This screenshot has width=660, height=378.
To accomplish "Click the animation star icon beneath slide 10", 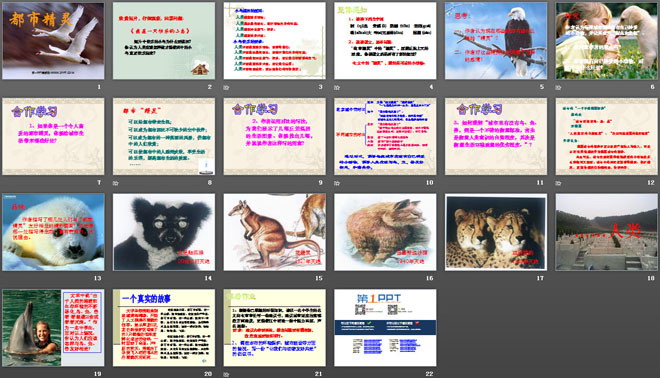I will 337,183.
